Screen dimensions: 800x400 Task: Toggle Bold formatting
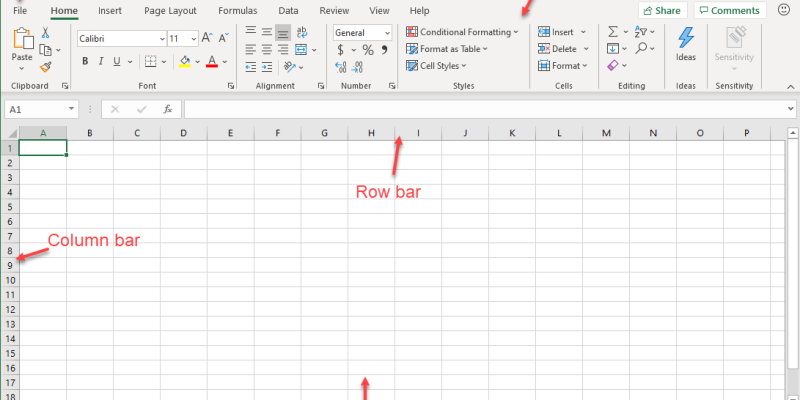point(86,62)
